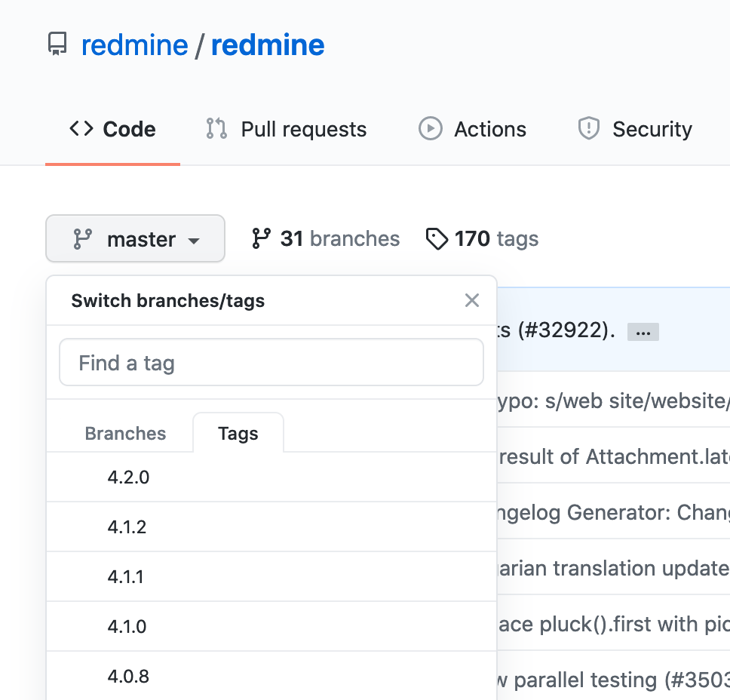
Task: Open the Pull requests tab
Action: pos(287,129)
